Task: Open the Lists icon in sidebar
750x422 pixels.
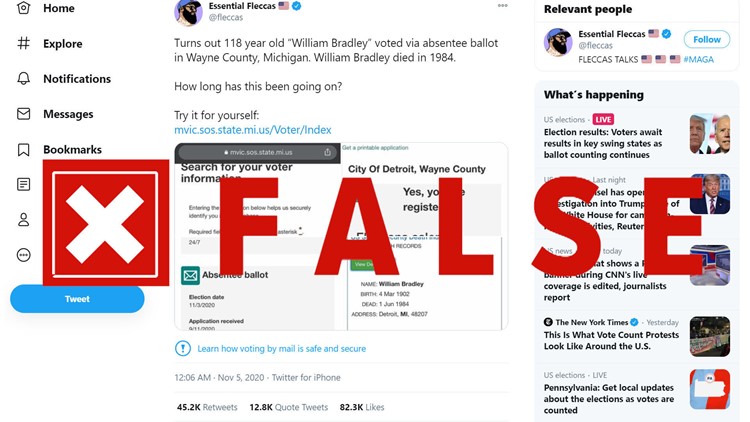Action: (23, 184)
